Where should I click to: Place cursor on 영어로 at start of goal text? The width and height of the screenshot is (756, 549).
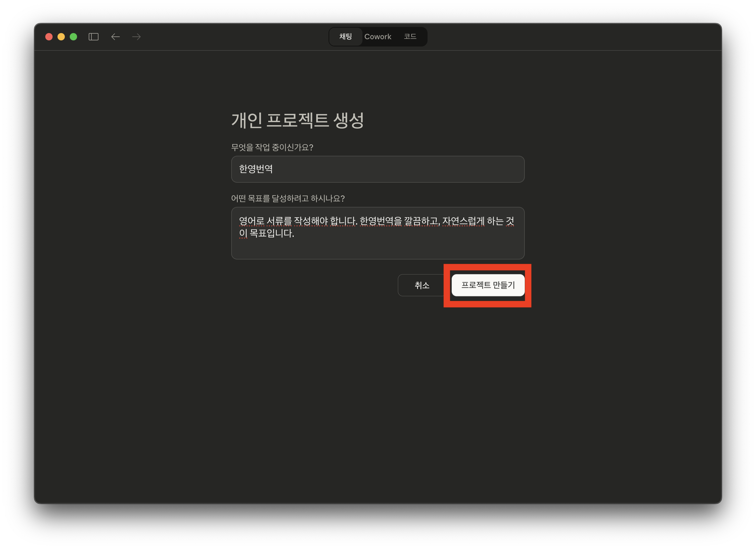tap(252, 221)
